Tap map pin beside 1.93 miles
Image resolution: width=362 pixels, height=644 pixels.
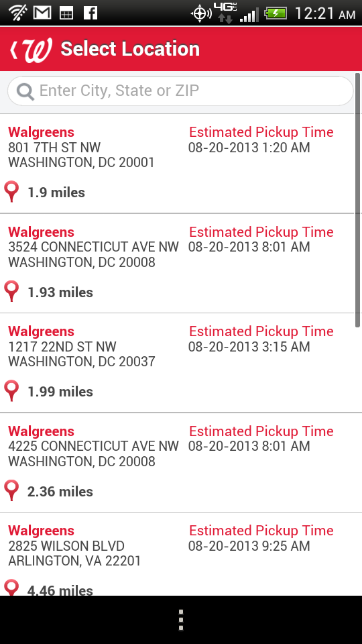[11, 292]
